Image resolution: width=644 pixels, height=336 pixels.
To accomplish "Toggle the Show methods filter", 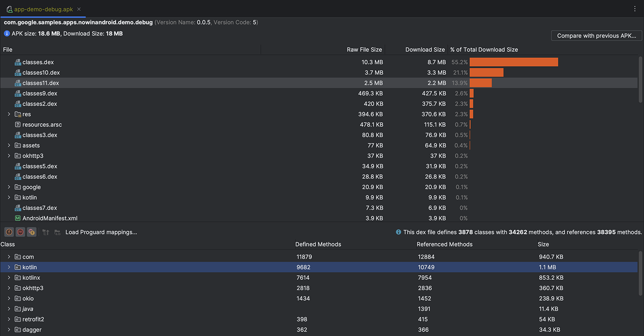I will pos(20,232).
